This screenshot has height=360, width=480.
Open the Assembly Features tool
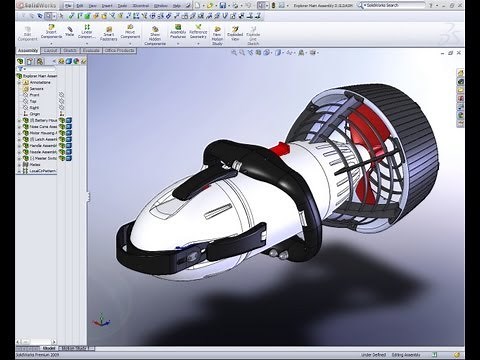[178, 32]
